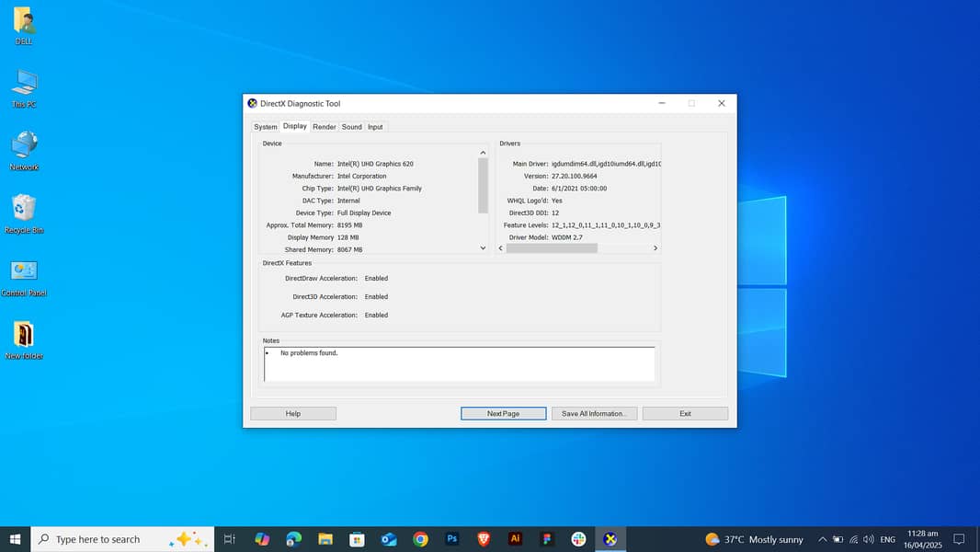980x552 pixels.
Task: Open Brave browser from the taskbar
Action: pos(484,539)
